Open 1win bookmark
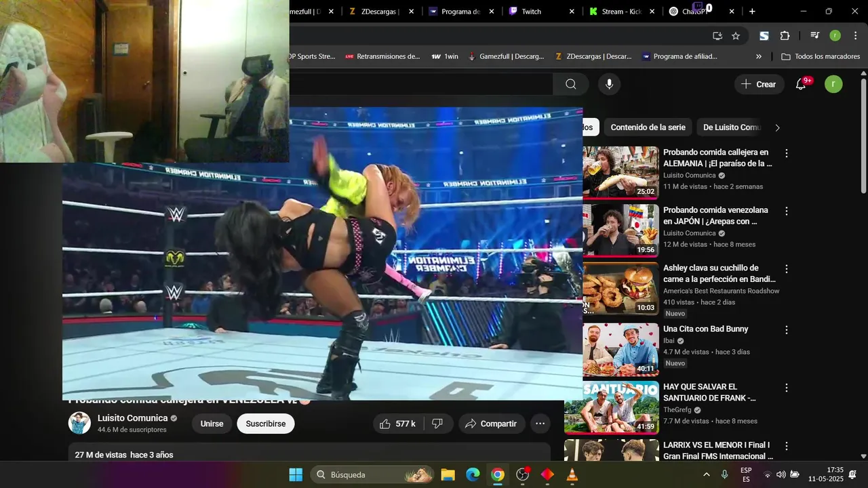The height and width of the screenshot is (488, 868). (x=445, y=57)
